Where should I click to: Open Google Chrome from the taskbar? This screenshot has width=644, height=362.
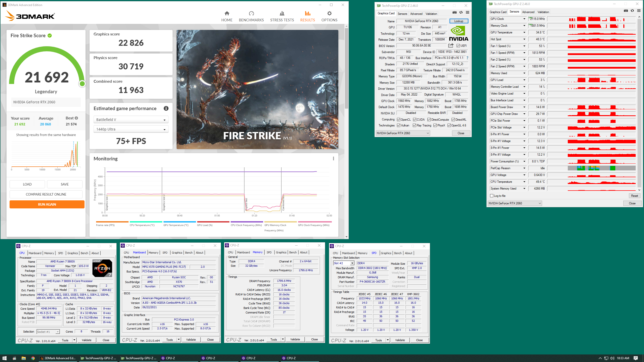(33, 358)
